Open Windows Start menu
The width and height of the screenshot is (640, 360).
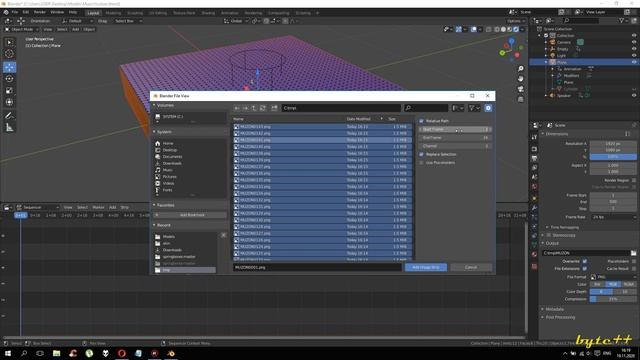tap(8, 353)
